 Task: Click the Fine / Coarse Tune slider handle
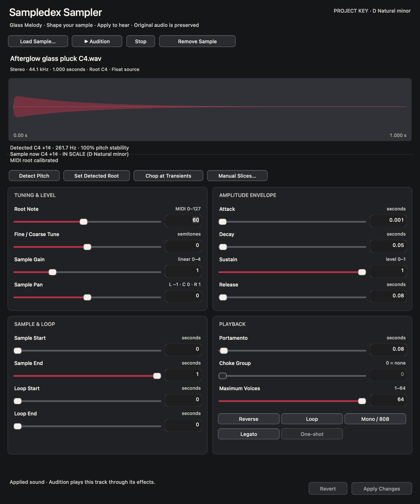coord(87,247)
